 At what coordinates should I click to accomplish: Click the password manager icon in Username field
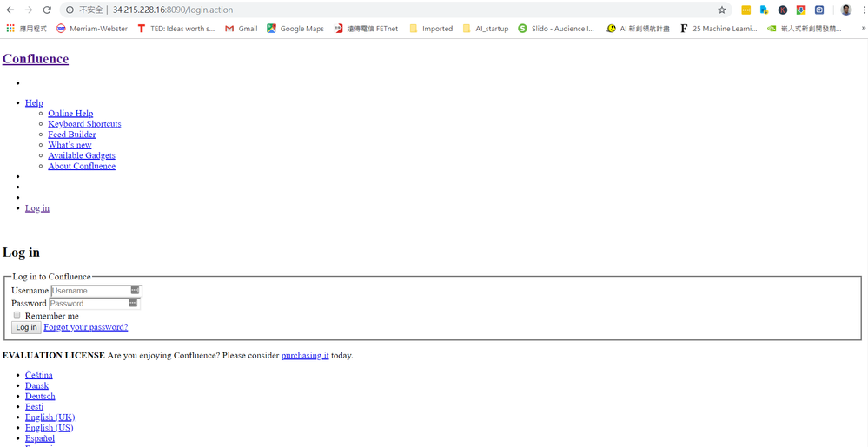[x=135, y=290]
